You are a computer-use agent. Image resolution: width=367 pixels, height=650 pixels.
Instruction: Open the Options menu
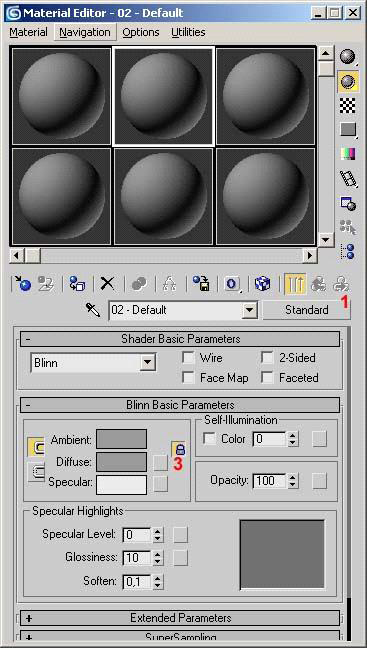point(141,32)
